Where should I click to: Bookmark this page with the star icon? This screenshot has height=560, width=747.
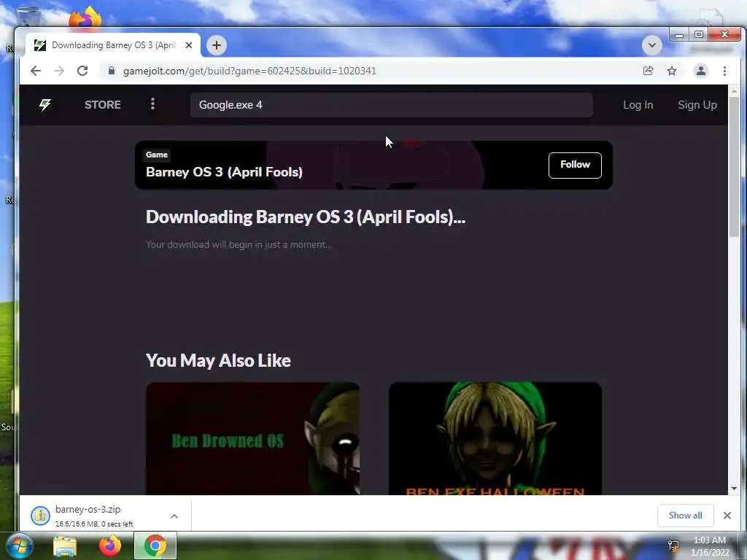[672, 71]
